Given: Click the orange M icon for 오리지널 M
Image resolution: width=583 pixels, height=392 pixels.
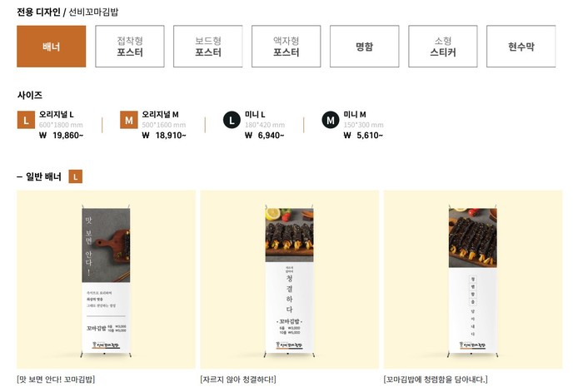Looking at the screenshot, I should click(x=128, y=121).
